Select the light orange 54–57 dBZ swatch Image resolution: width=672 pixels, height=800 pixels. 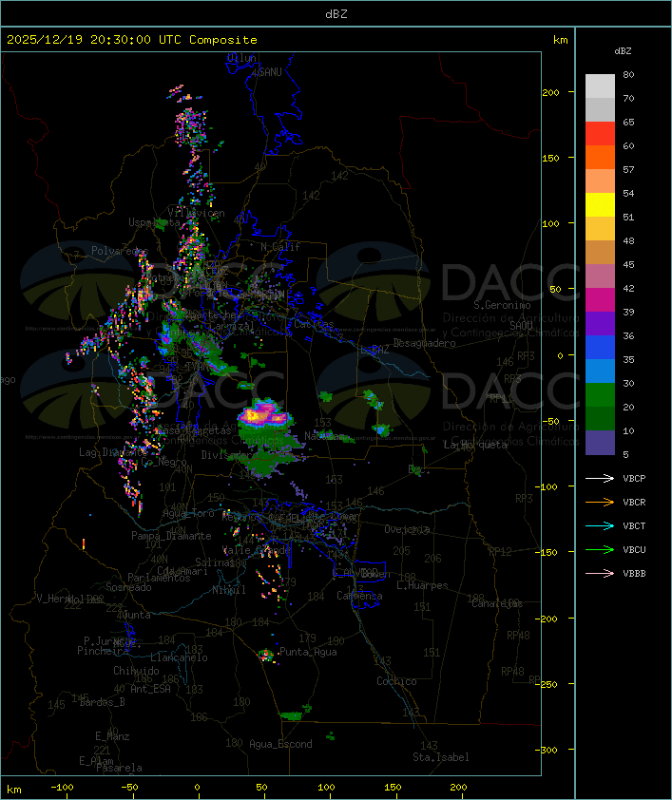(600, 181)
